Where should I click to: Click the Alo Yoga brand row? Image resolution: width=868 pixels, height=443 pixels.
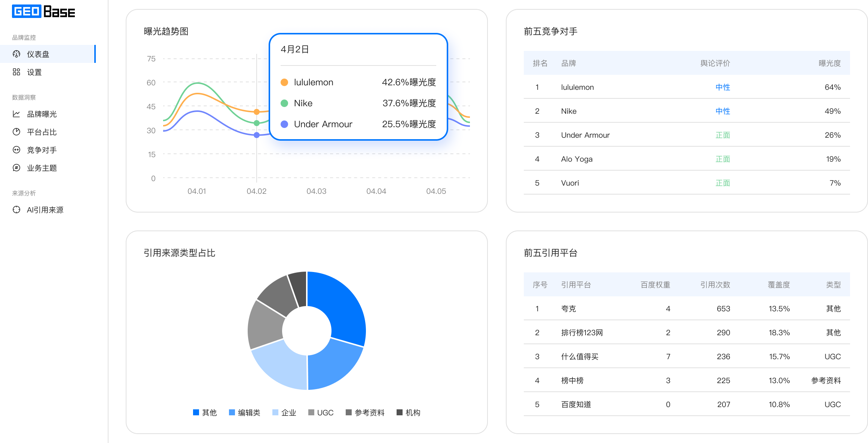coord(687,159)
